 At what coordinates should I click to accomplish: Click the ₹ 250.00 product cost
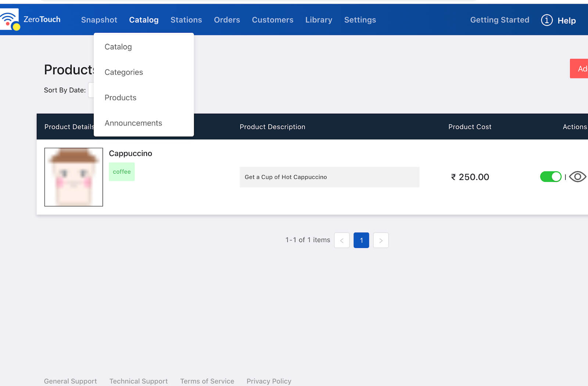point(470,177)
